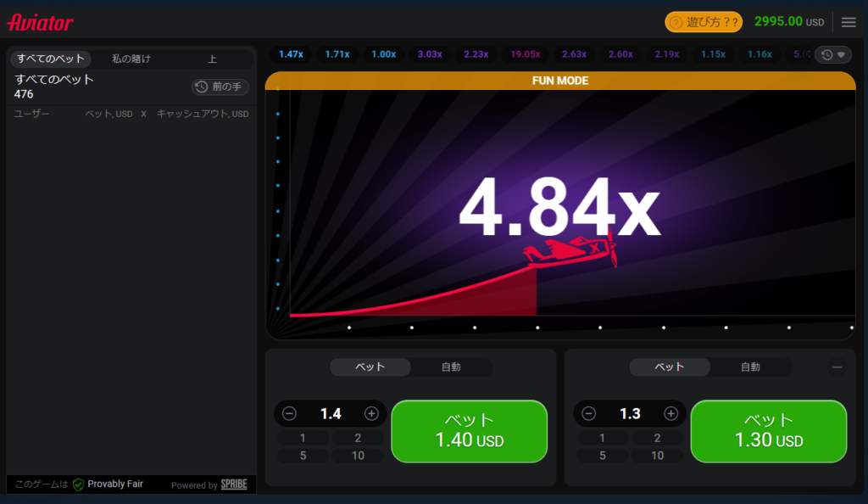Remove the second bet panel
This screenshot has height=504, width=868.
click(x=837, y=367)
